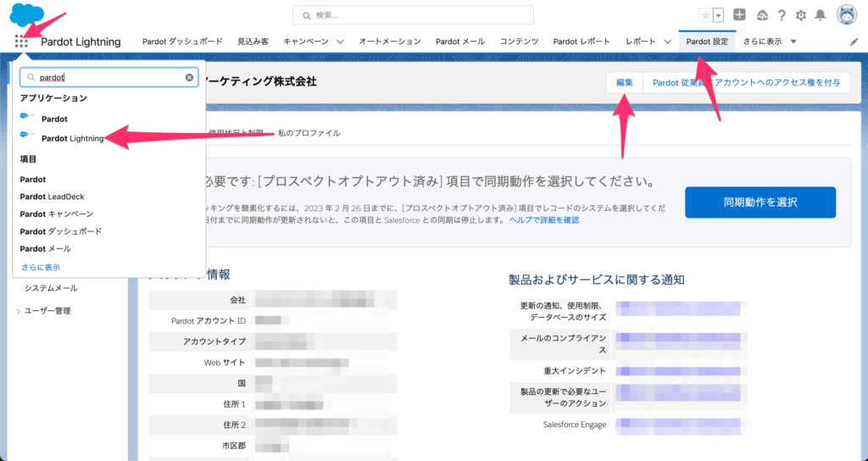Open the ヘルプで詳細を確認 link

pos(544,219)
